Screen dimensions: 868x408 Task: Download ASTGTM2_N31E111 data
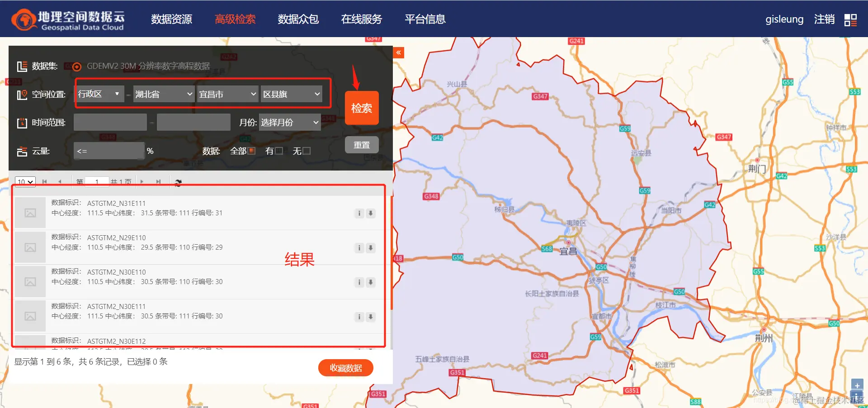(371, 213)
